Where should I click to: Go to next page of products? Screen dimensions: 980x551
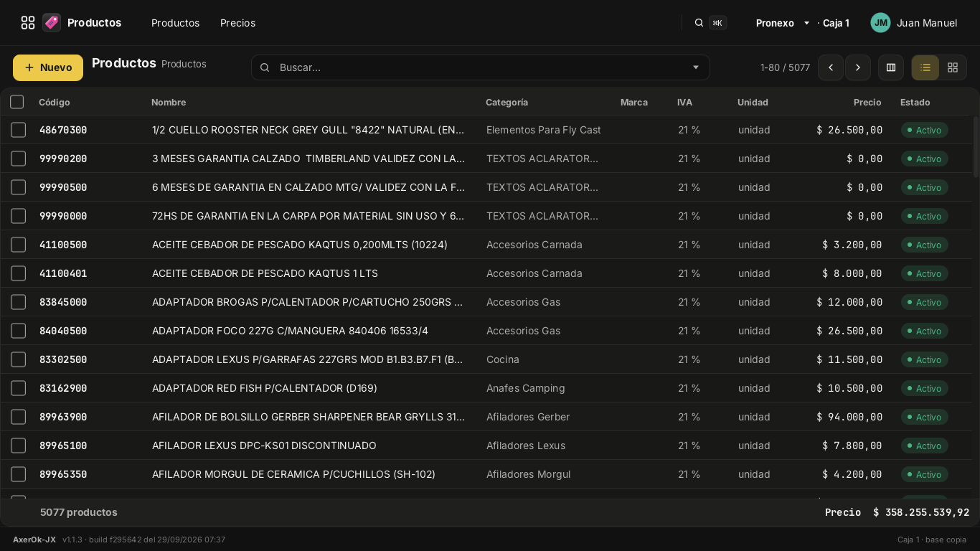[858, 67]
